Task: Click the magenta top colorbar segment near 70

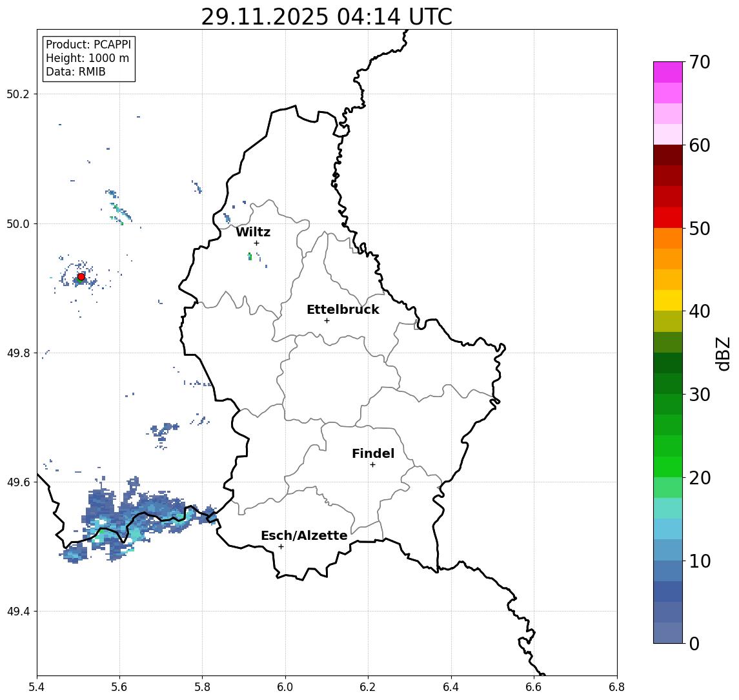Action: coord(668,72)
